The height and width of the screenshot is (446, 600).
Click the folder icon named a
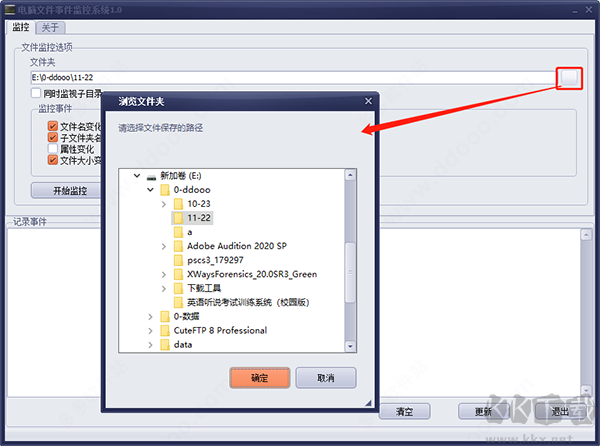(178, 232)
